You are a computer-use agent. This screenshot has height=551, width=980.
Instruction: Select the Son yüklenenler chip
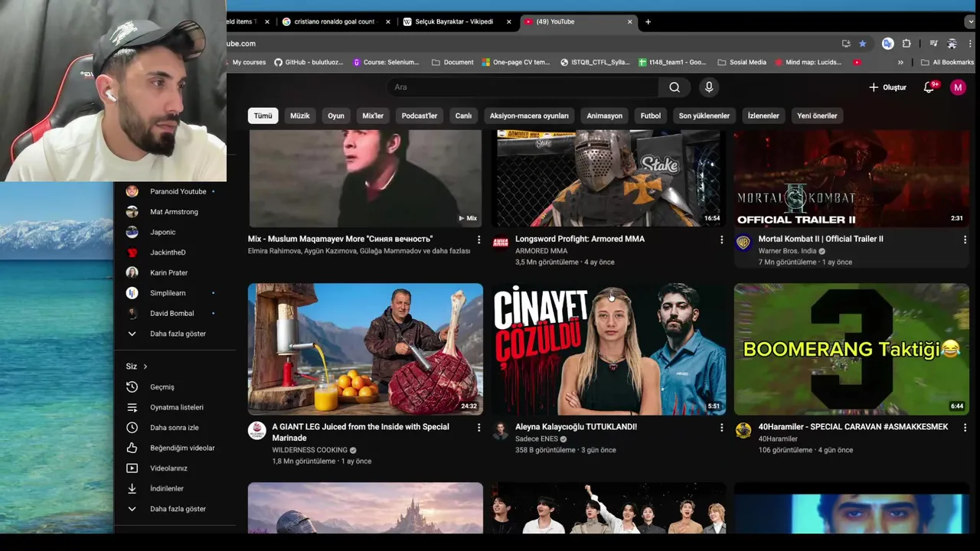tap(704, 116)
